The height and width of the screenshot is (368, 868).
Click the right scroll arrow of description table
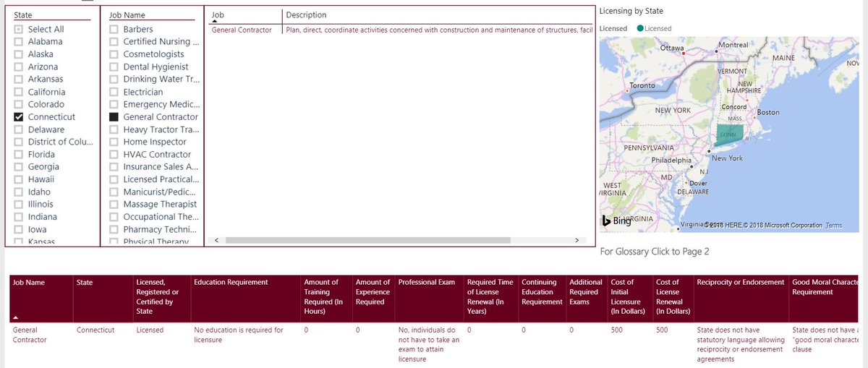click(x=576, y=240)
